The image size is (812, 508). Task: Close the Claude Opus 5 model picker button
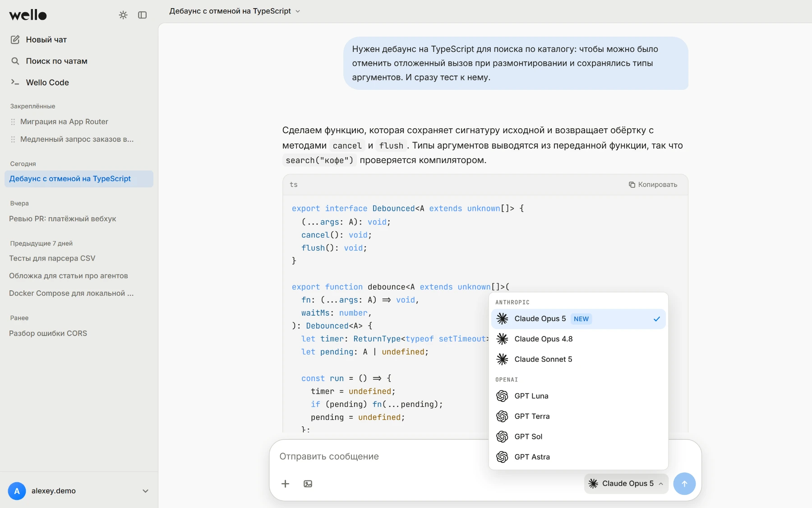626,484
